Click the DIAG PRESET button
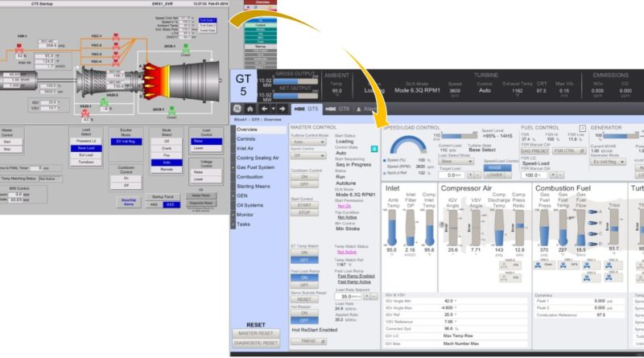The image size is (644, 358). pos(535,150)
